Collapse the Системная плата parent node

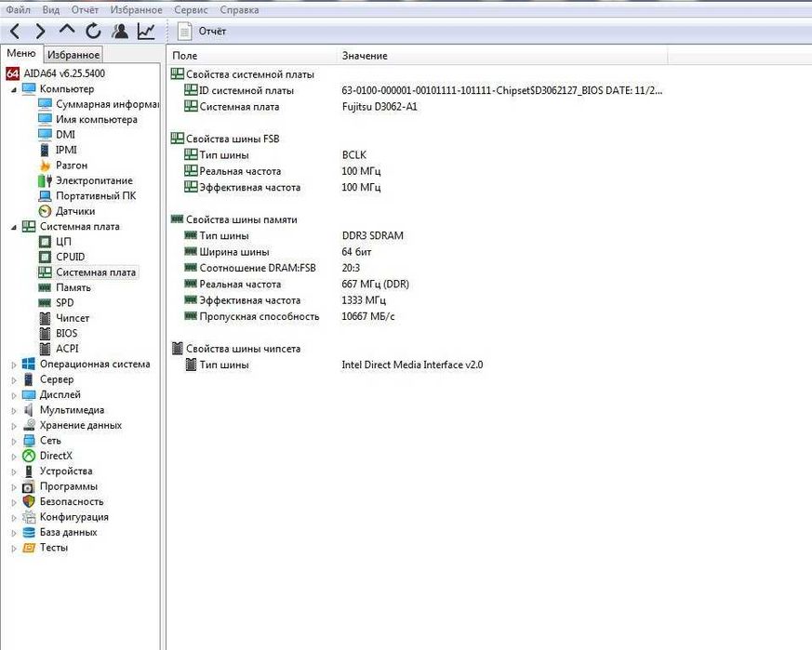14,227
